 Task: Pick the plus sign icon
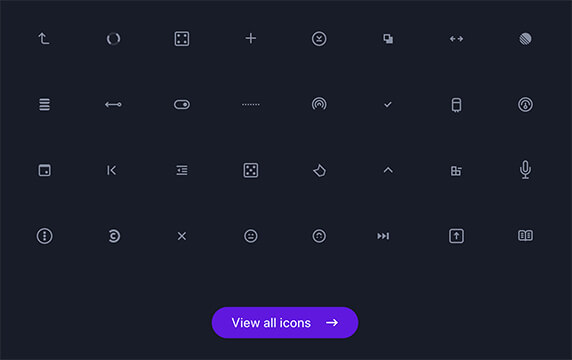pos(251,38)
